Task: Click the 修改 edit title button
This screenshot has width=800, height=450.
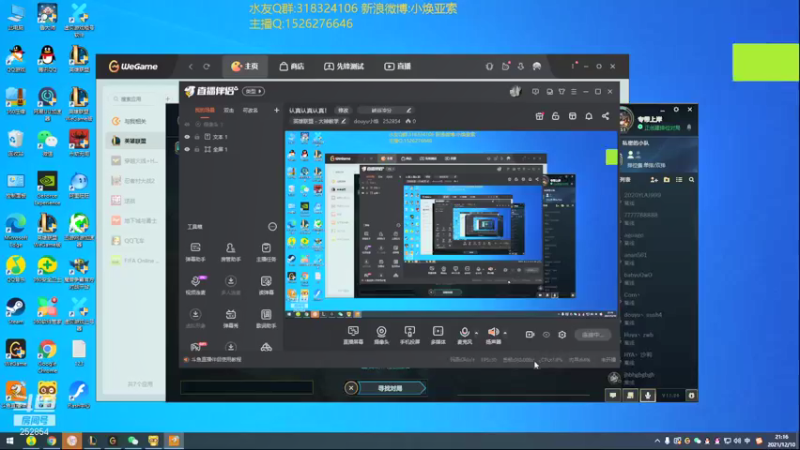Action: coord(343,110)
